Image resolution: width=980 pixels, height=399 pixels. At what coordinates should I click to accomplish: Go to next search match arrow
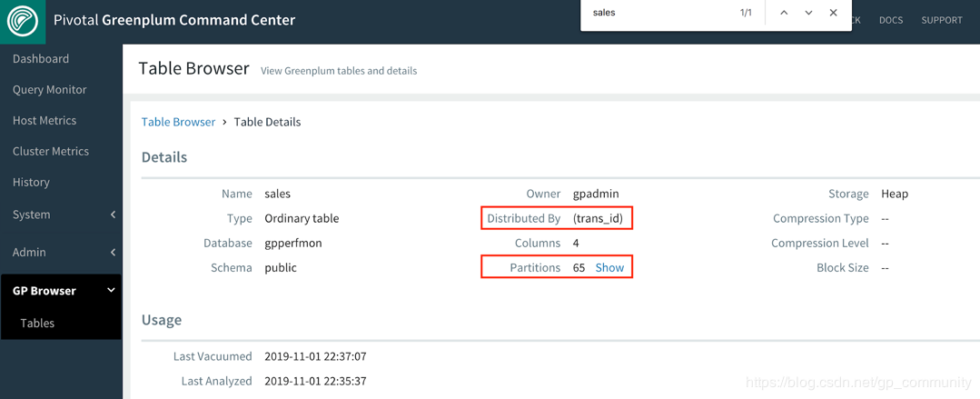[x=808, y=13]
